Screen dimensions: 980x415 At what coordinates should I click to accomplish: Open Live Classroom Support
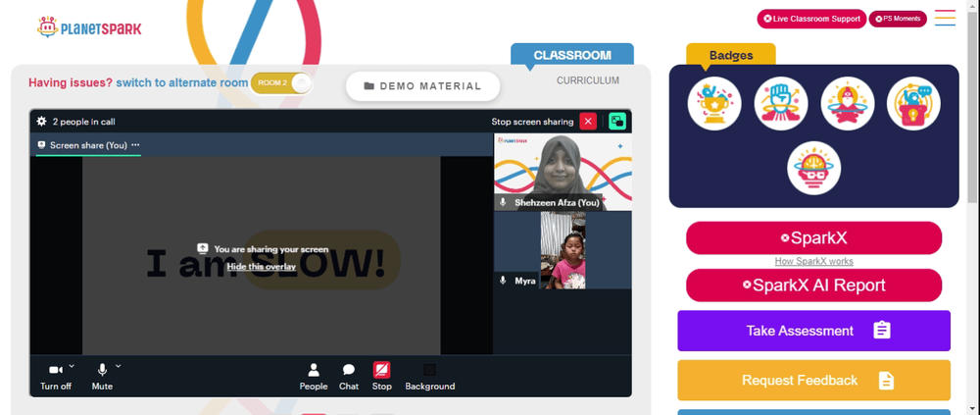pos(811,19)
